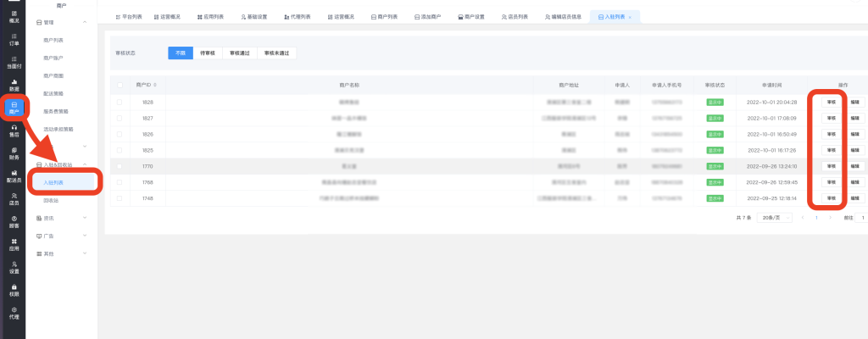Click 审核 button for merchant 1827
Image resolution: width=868 pixels, height=339 pixels.
830,118
